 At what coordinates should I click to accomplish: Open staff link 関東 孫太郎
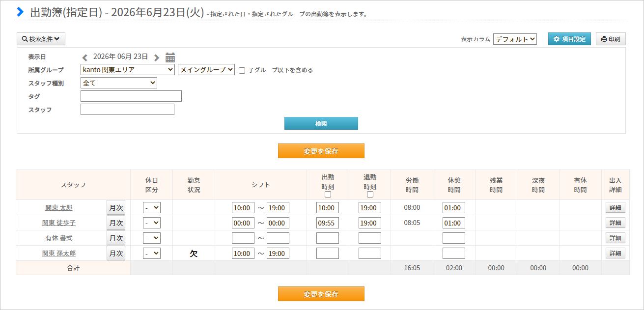59,254
